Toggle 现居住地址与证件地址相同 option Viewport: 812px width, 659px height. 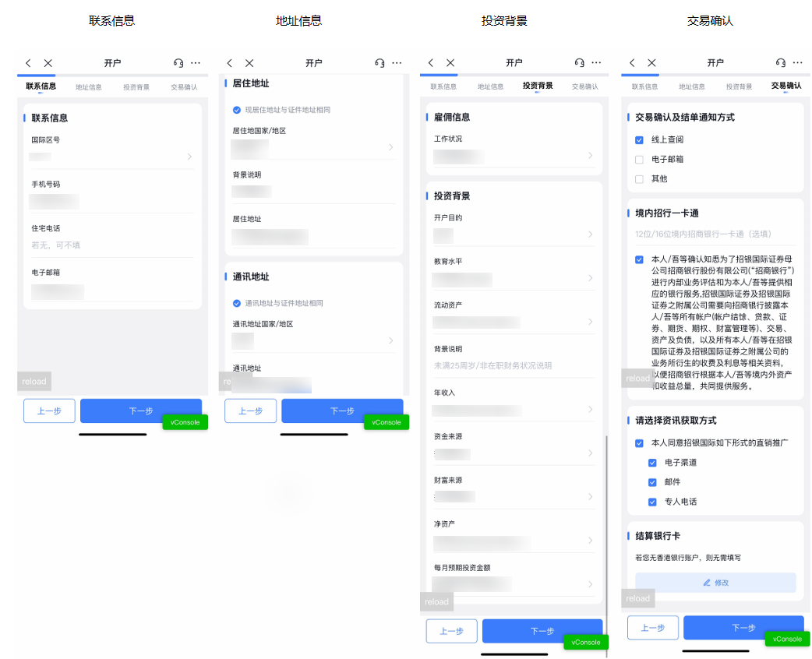[237, 111]
